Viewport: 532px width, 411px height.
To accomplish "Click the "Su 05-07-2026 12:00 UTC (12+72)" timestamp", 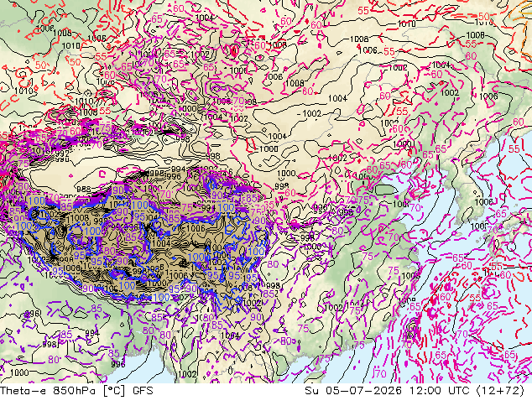I will (415, 391).
